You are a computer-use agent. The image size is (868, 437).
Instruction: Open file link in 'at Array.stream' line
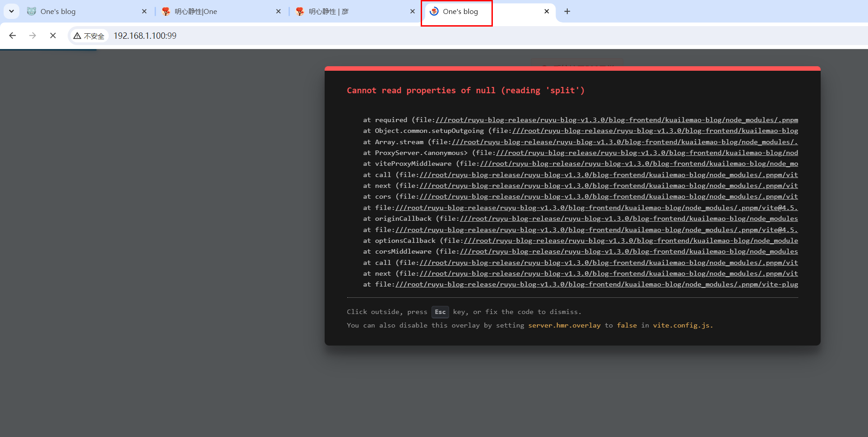tap(625, 142)
